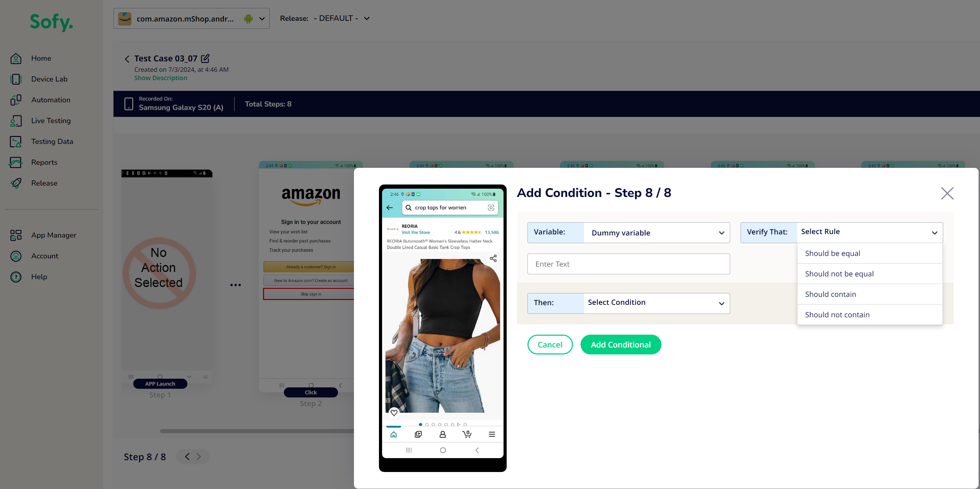
Task: Navigate to Automation section
Action: 51,99
